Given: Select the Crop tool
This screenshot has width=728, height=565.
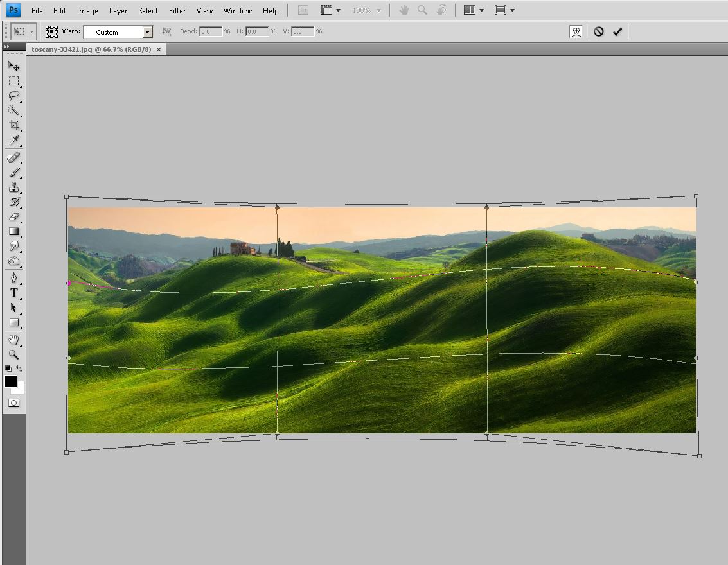Looking at the screenshot, I should [13, 126].
